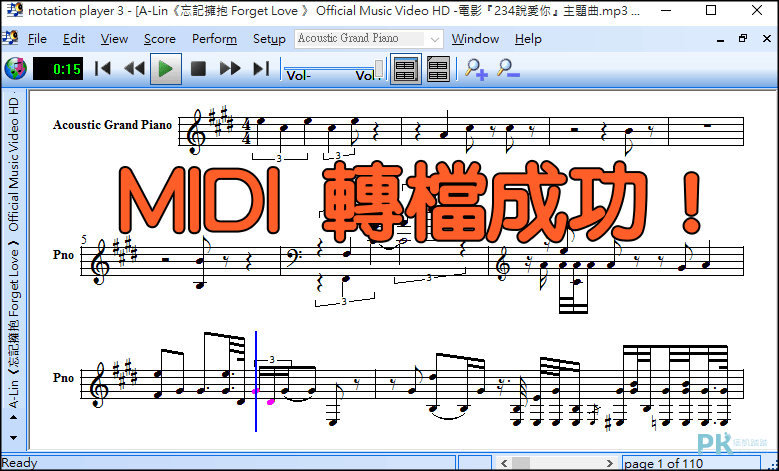Viewport: 779px width, 471px height.
Task: Click the 4/4 time signature on first staff
Action: [x=246, y=131]
